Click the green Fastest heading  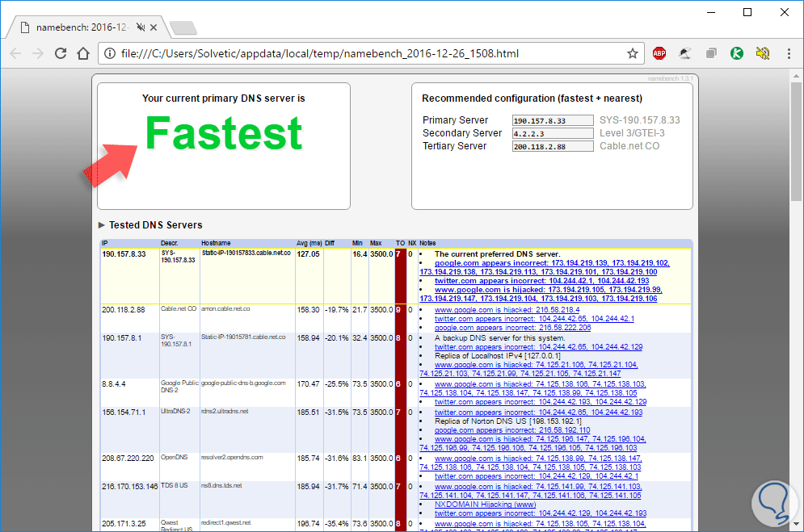click(224, 132)
